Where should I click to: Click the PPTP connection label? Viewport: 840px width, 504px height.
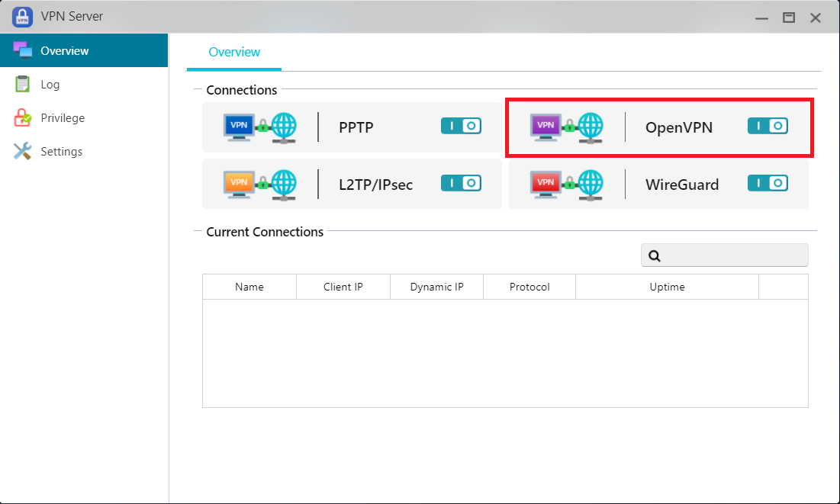(x=356, y=127)
